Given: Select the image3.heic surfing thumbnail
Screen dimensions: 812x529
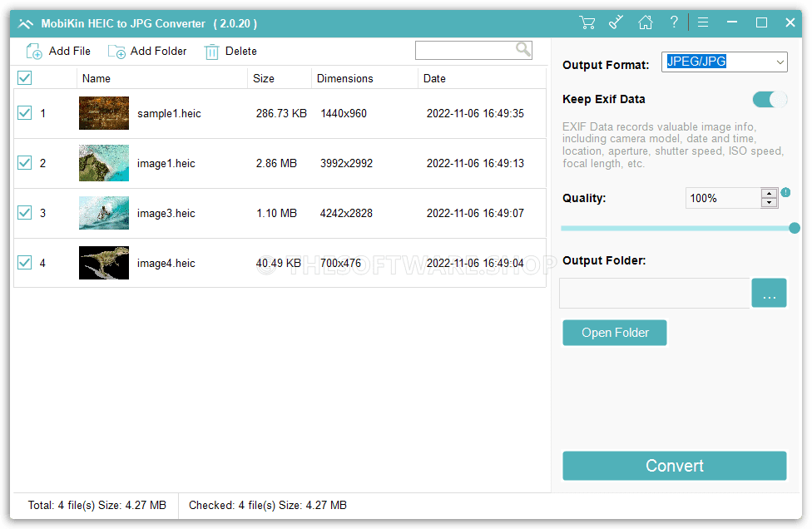Looking at the screenshot, I should (103, 213).
